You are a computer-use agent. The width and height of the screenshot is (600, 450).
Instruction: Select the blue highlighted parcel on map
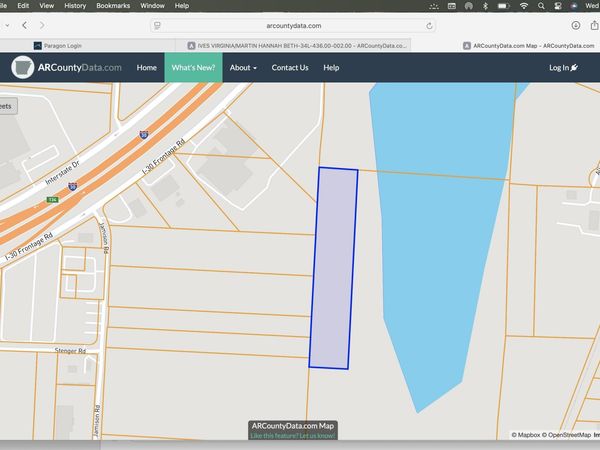point(333,268)
